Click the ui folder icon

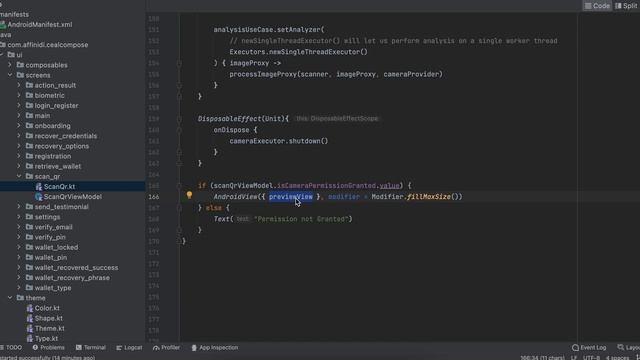pyautogui.click(x=11, y=55)
